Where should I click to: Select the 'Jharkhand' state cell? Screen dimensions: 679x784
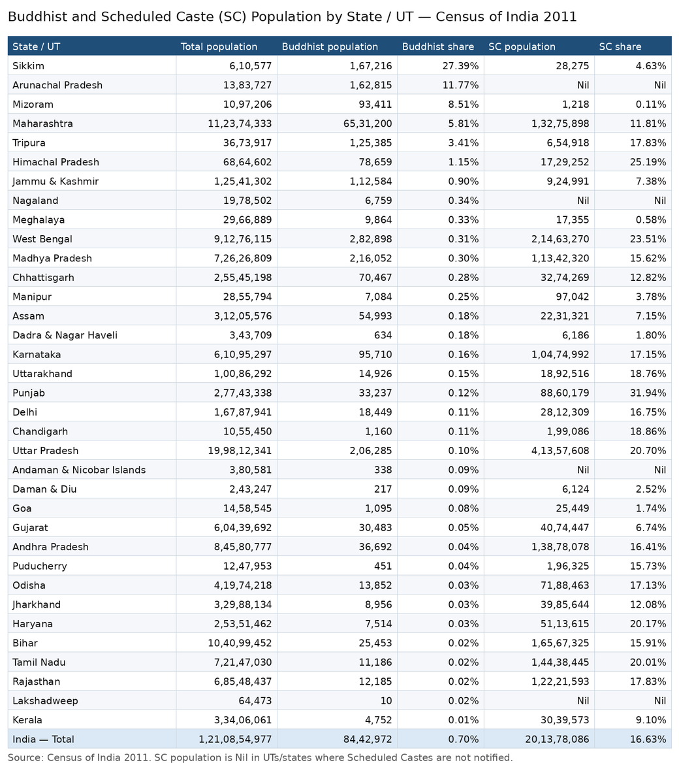coord(92,604)
